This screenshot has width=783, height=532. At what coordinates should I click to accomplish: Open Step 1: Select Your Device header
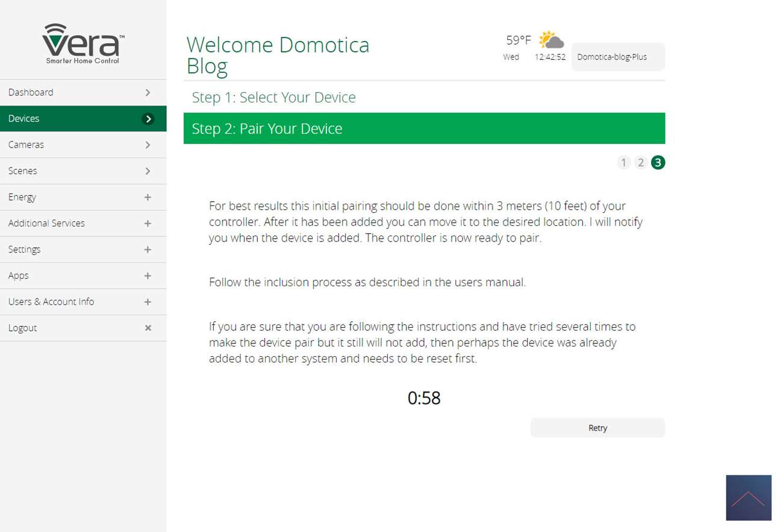(274, 98)
